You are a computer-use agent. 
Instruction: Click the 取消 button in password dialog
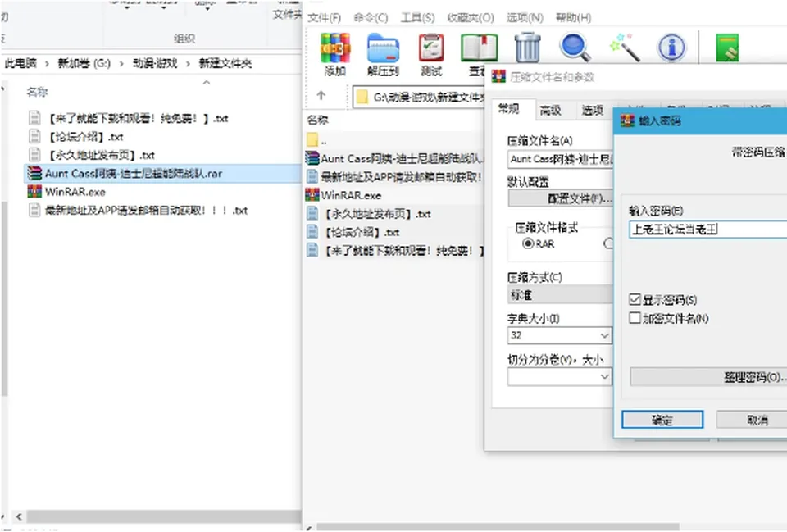(752, 420)
